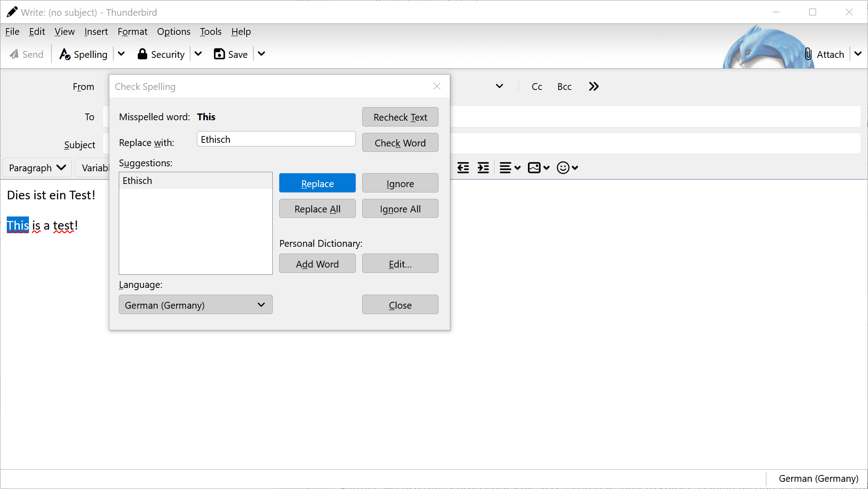Viewport: 868px width, 489px height.
Task: Click the Save toolbar icon
Action: tap(230, 54)
